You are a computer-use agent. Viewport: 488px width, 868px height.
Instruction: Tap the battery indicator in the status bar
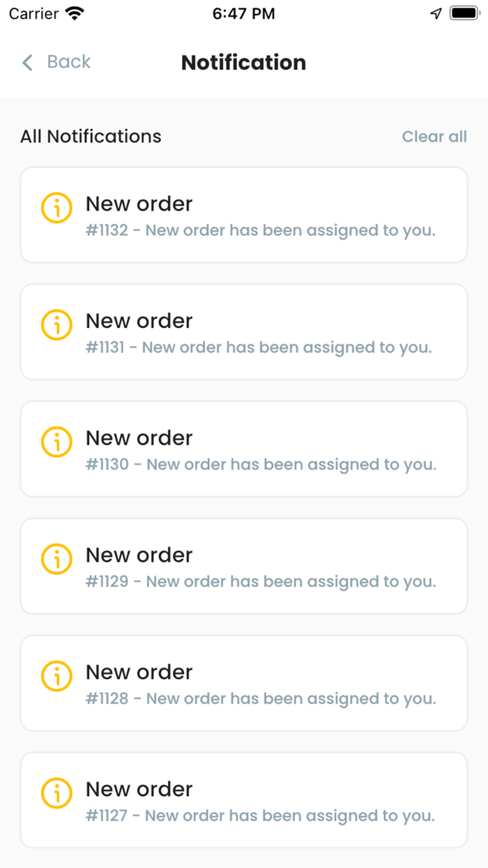click(463, 12)
